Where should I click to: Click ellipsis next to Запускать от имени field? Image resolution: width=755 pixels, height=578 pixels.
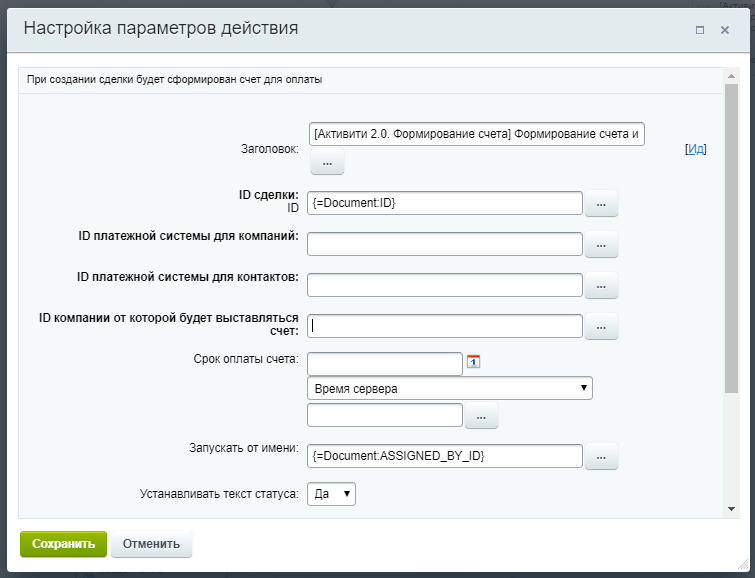pos(601,456)
